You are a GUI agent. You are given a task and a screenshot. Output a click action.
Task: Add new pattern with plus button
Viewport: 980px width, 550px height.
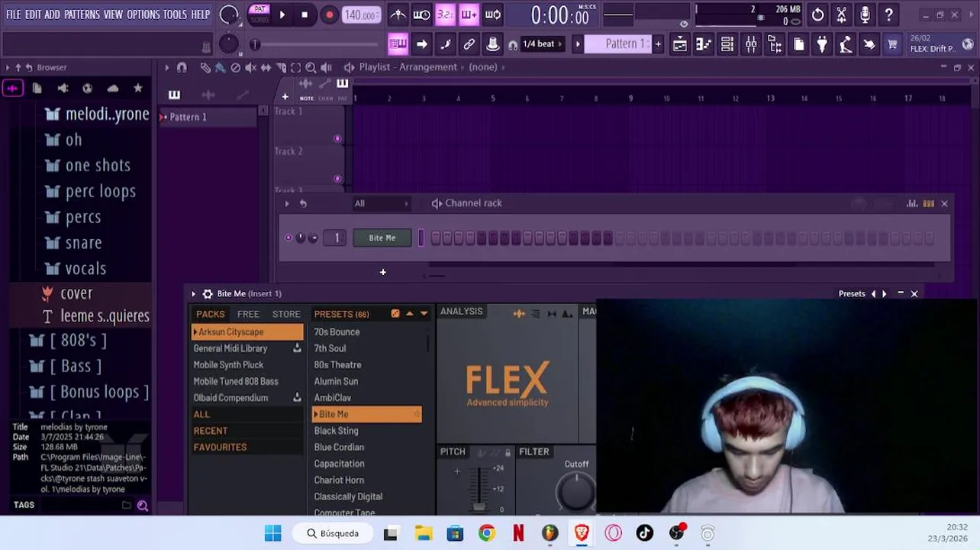(658, 44)
